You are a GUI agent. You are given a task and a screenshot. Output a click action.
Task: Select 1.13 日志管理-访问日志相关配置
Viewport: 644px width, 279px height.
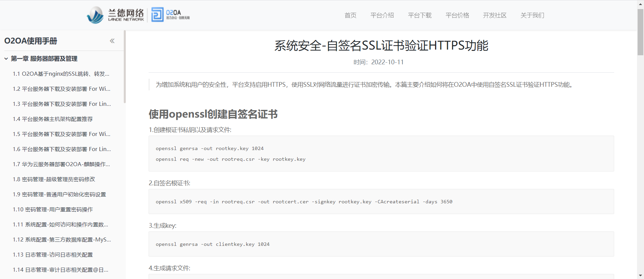53,255
